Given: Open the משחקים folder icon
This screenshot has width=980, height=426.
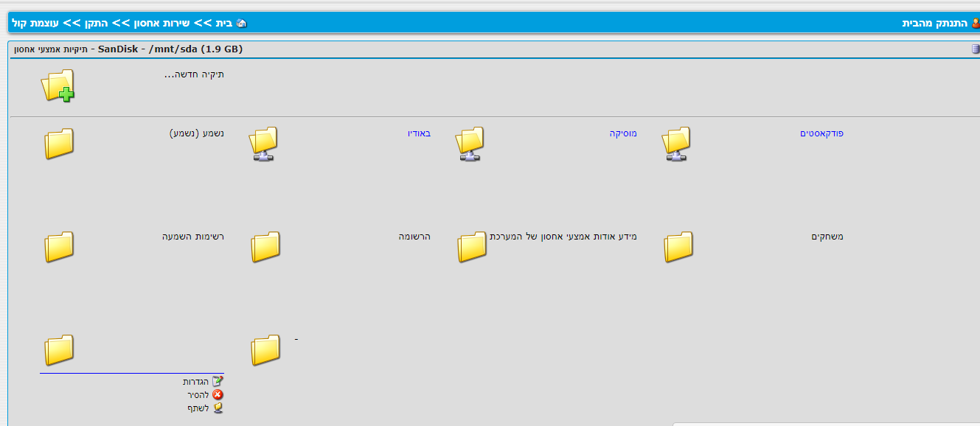Looking at the screenshot, I should click(678, 247).
